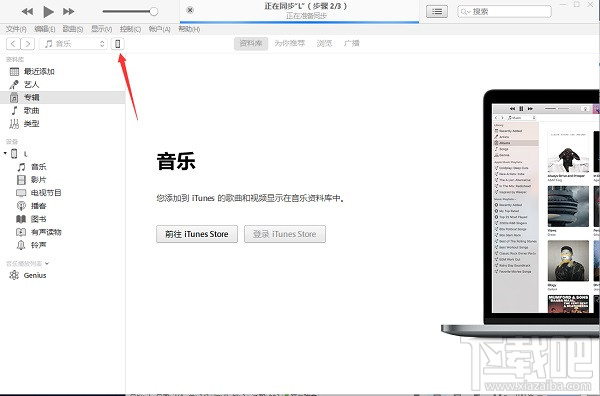Switch to the 广播 tab
The height and width of the screenshot is (396, 600).
coord(352,44)
